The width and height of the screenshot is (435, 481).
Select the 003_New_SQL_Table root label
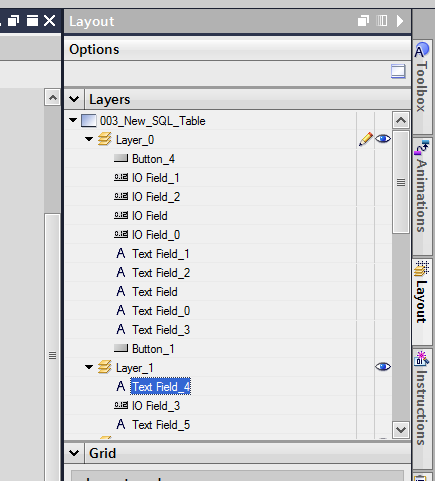pos(153,120)
